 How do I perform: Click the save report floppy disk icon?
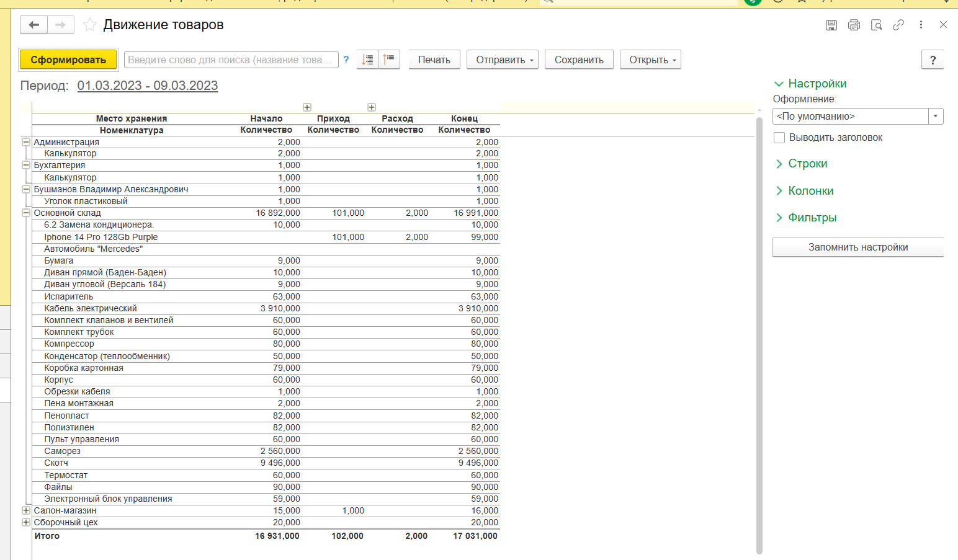(x=831, y=25)
